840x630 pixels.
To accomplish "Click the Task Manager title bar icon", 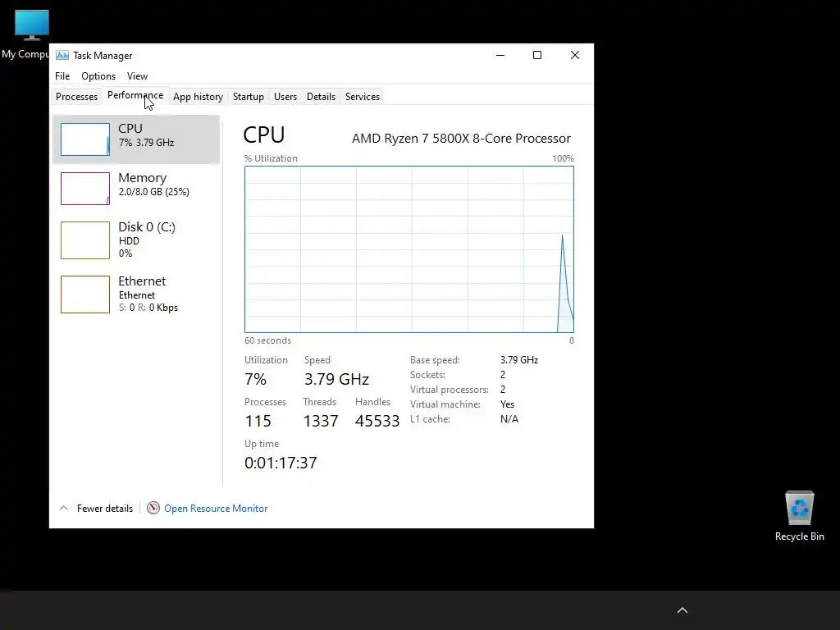I will tap(62, 55).
